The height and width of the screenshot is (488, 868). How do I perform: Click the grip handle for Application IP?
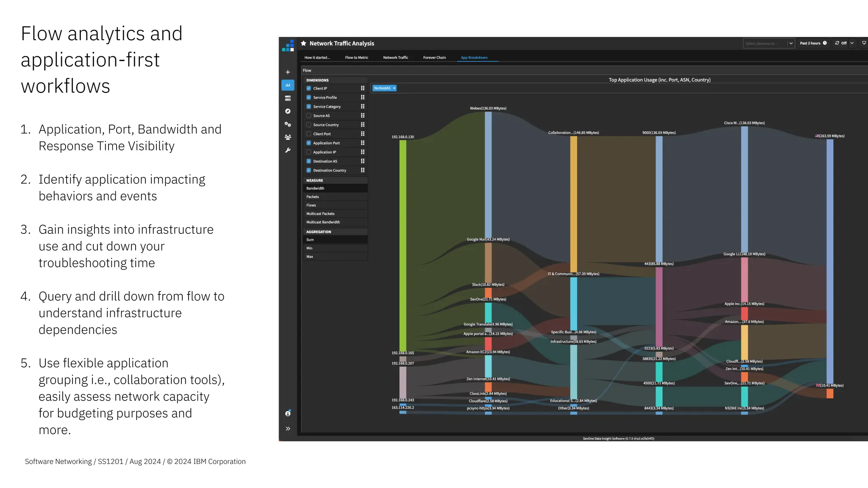(x=362, y=152)
